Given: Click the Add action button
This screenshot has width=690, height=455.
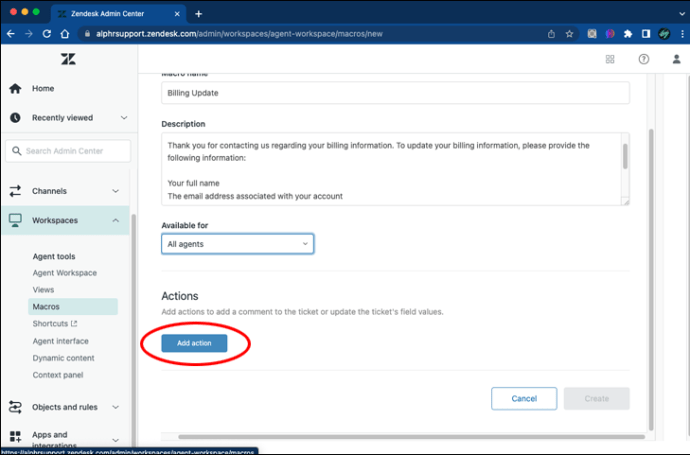Looking at the screenshot, I should click(x=195, y=343).
